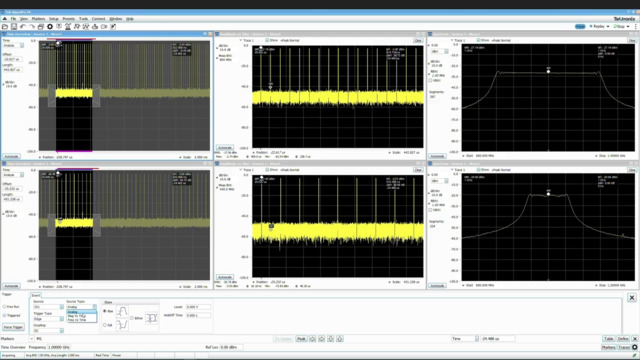Click the camera-shaped toolbar icon
Screen dimensions: 640x360
point(104,27)
